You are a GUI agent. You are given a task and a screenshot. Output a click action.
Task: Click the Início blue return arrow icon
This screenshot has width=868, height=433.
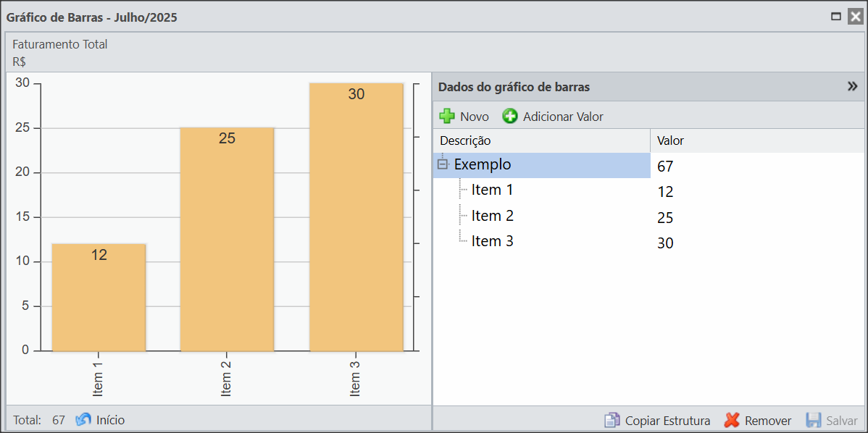(83, 419)
